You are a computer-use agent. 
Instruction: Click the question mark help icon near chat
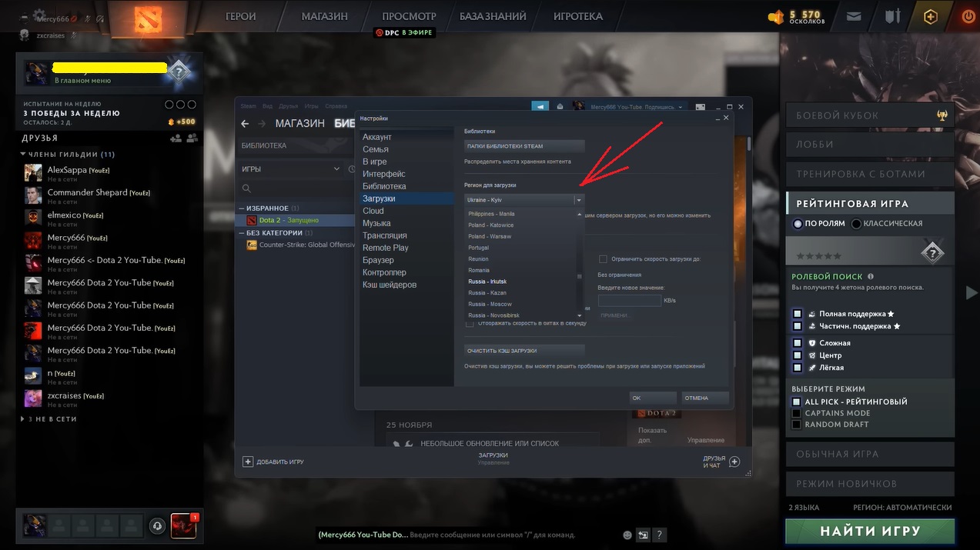click(660, 535)
